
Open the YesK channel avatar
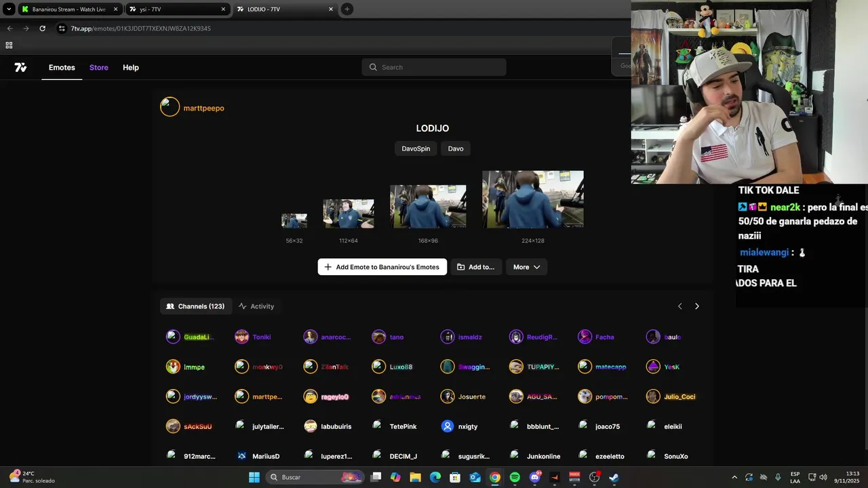653,367
